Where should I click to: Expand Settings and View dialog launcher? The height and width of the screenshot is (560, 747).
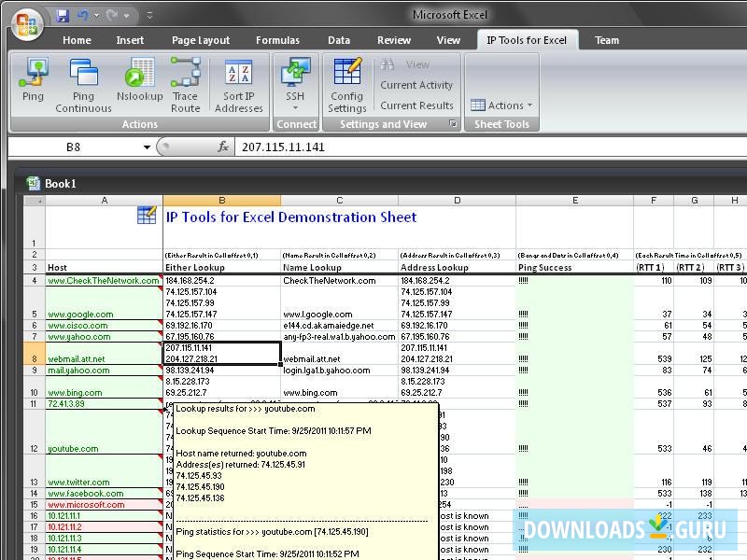(454, 124)
